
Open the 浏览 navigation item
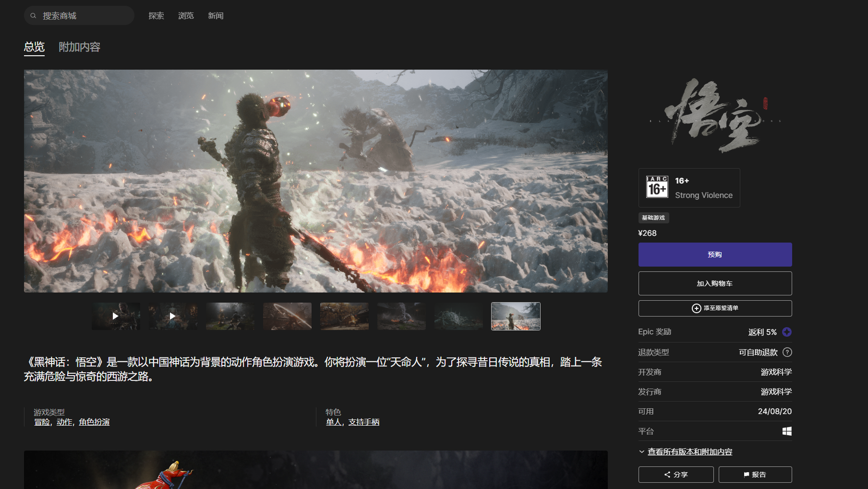click(186, 16)
